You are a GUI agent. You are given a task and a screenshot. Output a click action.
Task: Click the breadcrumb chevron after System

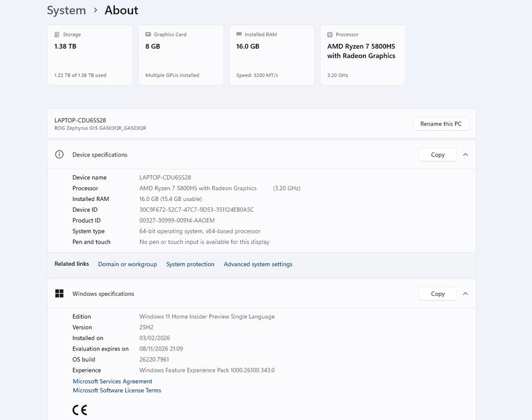pyautogui.click(x=95, y=11)
